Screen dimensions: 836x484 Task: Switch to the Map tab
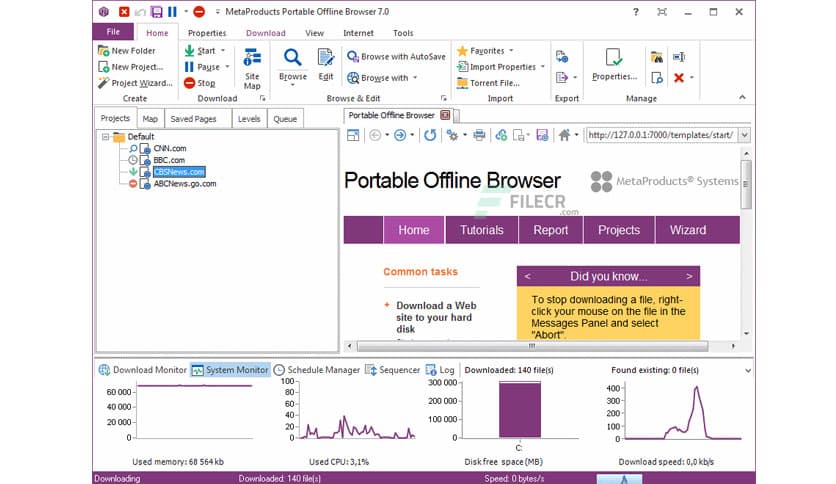tap(150, 119)
